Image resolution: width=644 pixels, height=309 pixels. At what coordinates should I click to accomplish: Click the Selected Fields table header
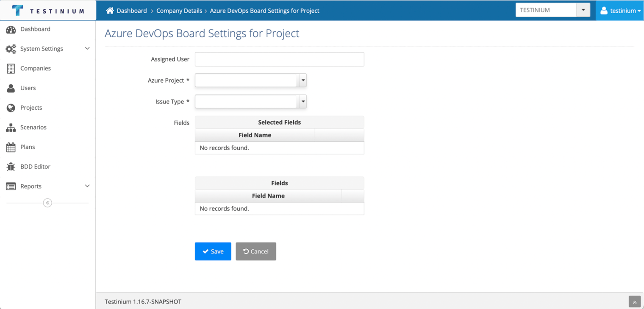pyautogui.click(x=280, y=122)
